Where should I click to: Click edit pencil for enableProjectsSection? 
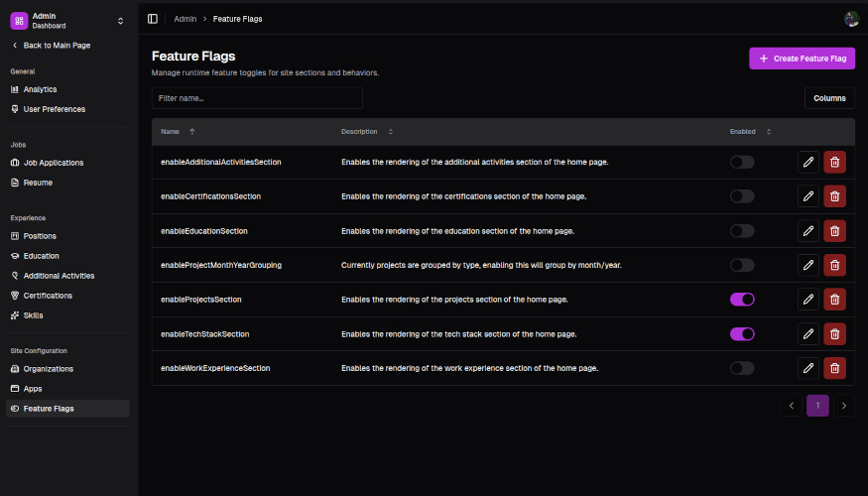tap(808, 300)
